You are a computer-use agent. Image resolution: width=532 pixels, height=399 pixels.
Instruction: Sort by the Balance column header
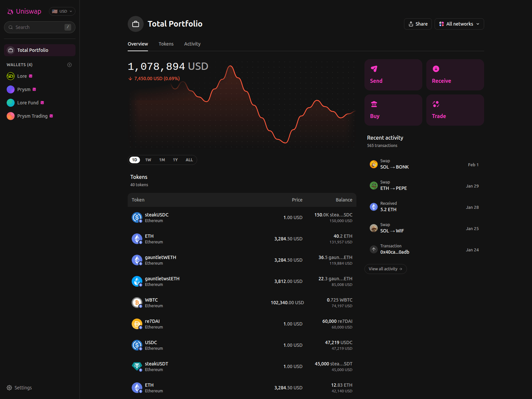344,200
